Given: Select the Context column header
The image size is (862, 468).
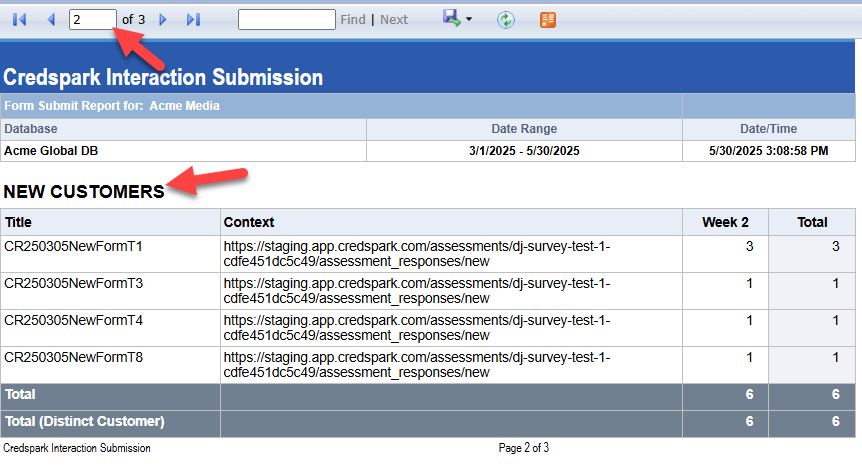Looking at the screenshot, I should 249,222.
